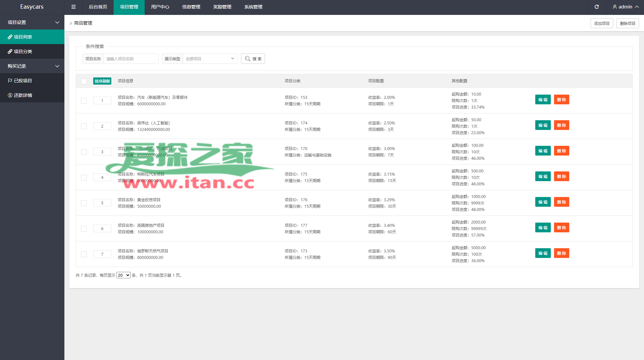This screenshot has height=360, width=644.
Task: Open 已投项目 flag icon in sidebar
Action: [10, 81]
